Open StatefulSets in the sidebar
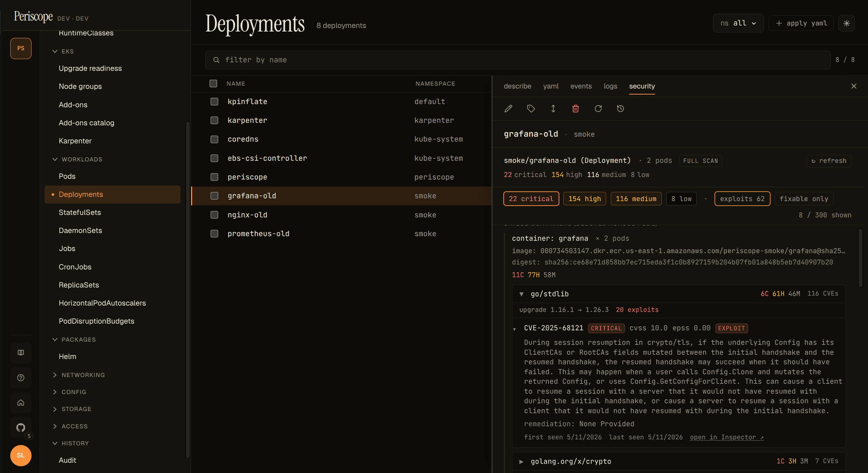This screenshot has height=473, width=868. point(80,212)
